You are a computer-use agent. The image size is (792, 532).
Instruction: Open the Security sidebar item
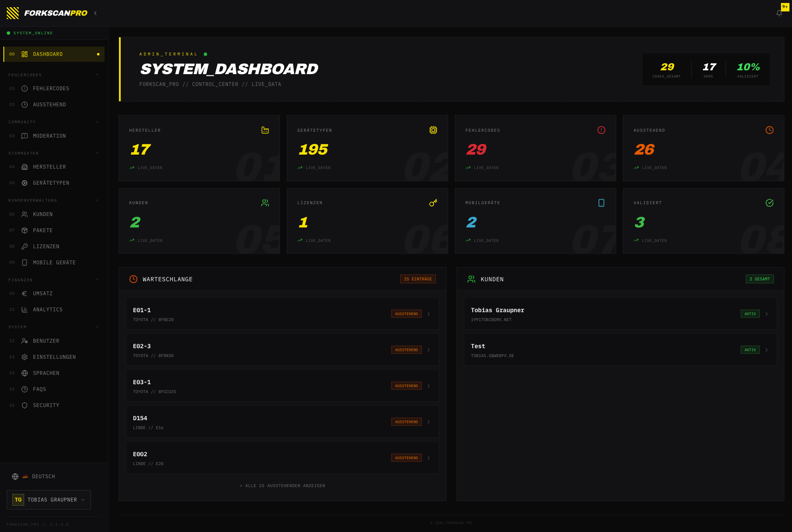click(46, 405)
